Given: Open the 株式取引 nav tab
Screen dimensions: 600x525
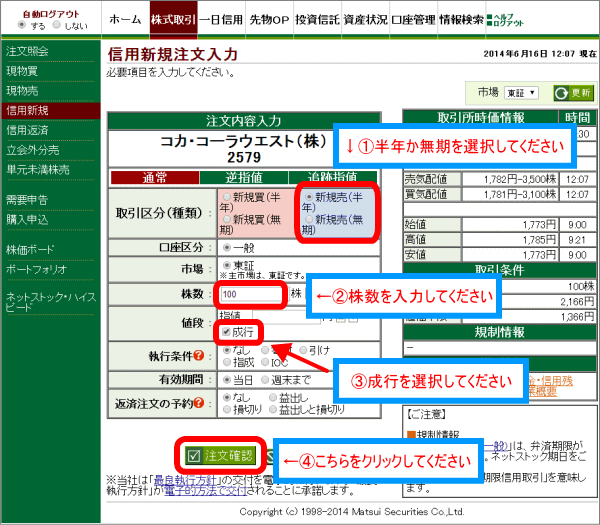Looking at the screenshot, I should pyautogui.click(x=173, y=20).
